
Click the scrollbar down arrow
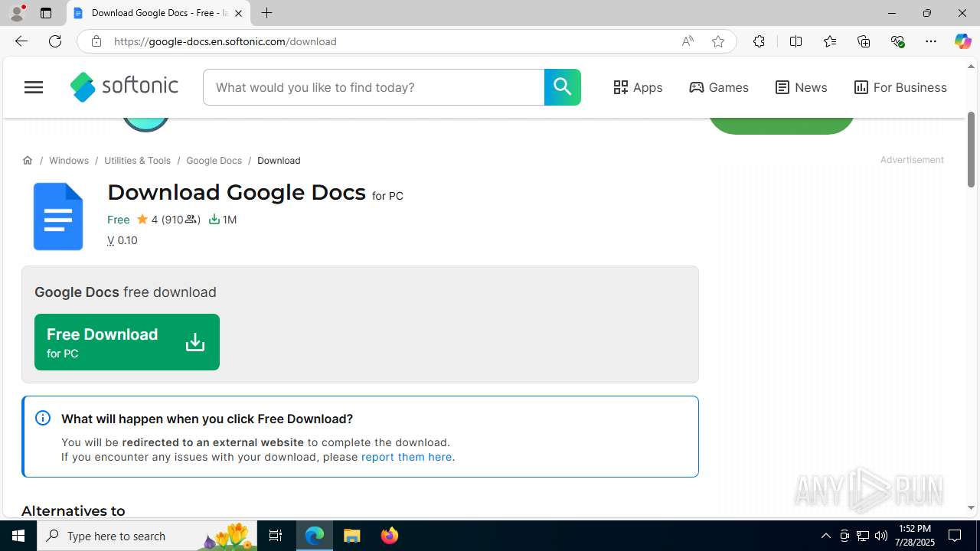(x=971, y=508)
